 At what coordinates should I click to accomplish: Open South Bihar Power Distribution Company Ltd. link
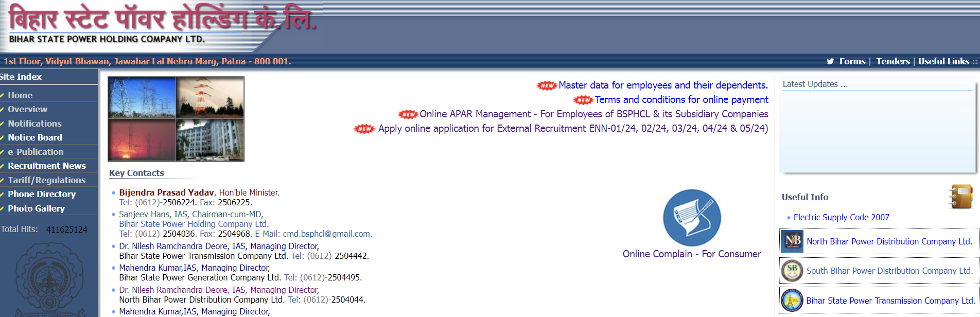(889, 271)
